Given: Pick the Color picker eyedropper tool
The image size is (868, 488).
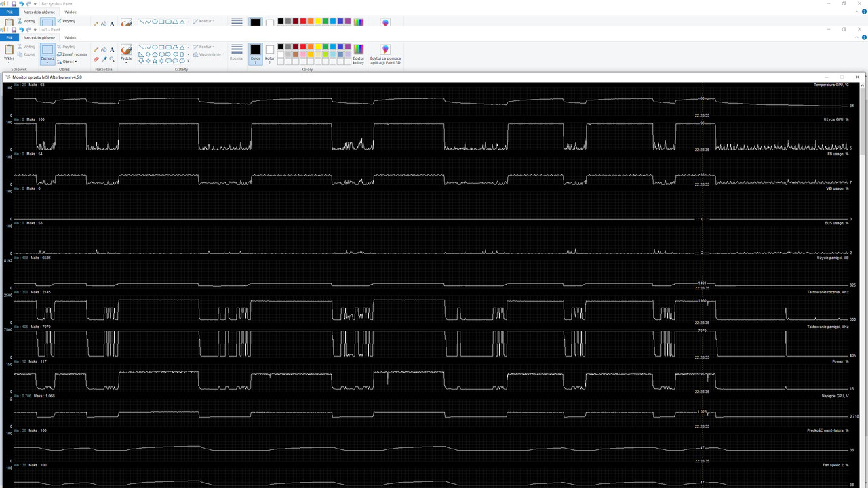Looking at the screenshot, I should tap(104, 59).
